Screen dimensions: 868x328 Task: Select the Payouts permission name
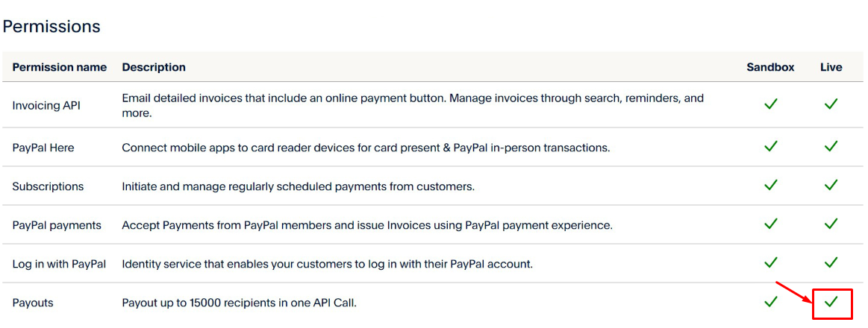coord(33,303)
